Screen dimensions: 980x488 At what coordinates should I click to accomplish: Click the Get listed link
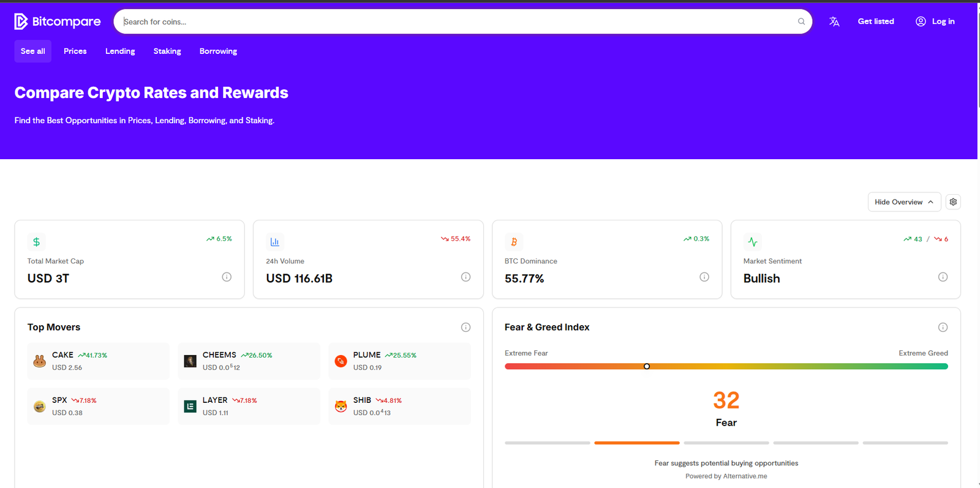876,21
